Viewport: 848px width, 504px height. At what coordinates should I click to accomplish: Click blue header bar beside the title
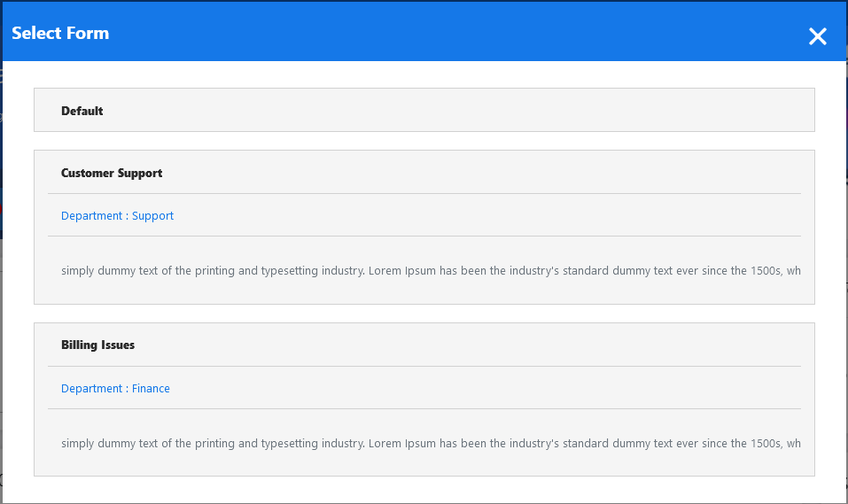(x=443, y=34)
